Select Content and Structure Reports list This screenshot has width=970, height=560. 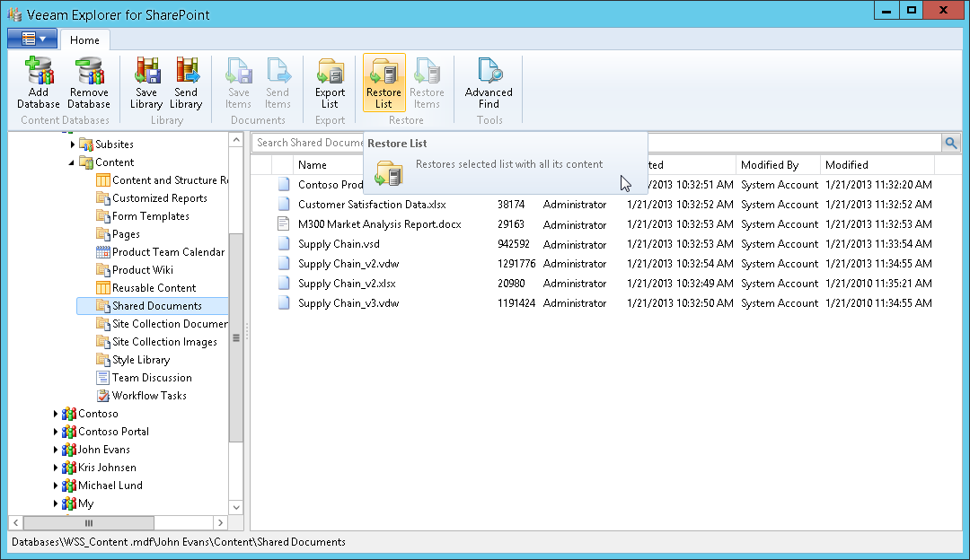tap(162, 180)
